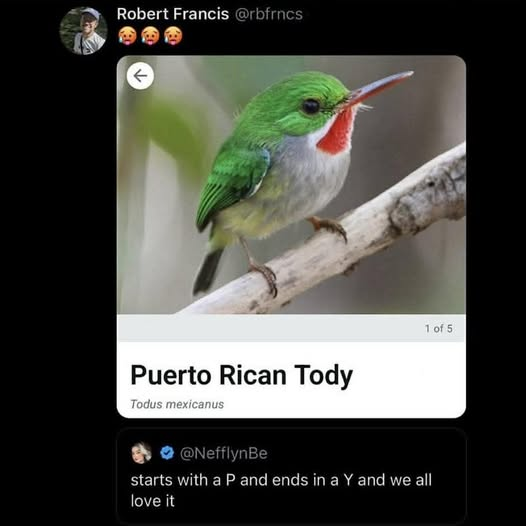Click the blue verified badge

pyautogui.click(x=167, y=453)
